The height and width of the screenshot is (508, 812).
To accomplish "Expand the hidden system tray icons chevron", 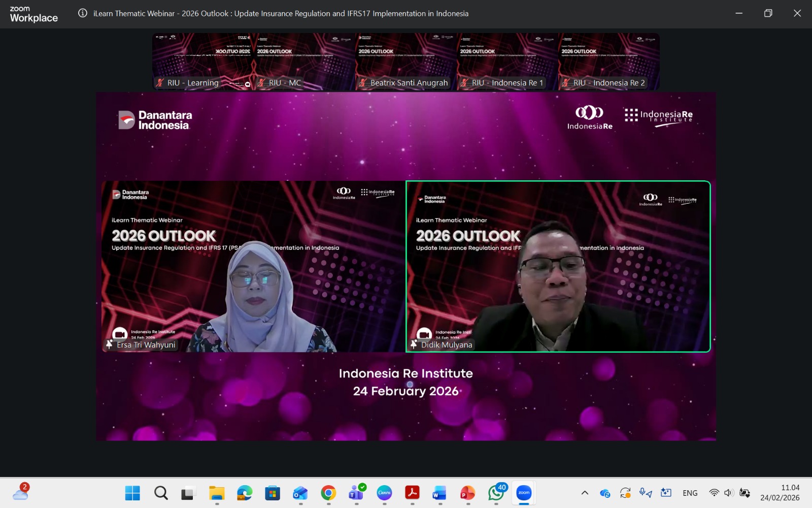I will tap(585, 493).
